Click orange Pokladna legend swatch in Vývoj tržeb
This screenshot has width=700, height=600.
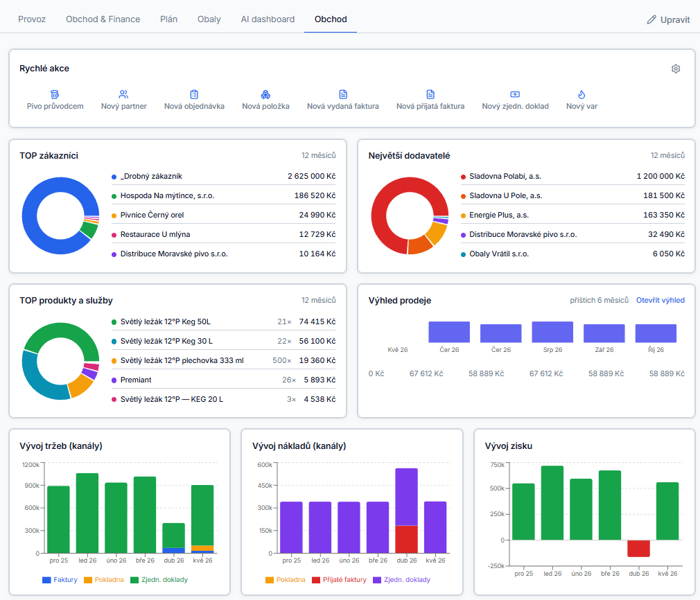click(88, 580)
